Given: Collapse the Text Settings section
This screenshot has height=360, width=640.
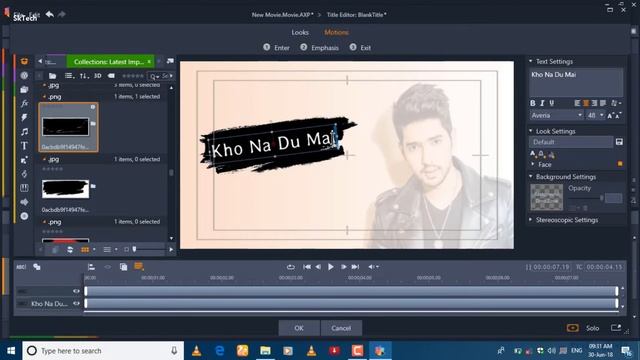Looking at the screenshot, I should coord(531,61).
